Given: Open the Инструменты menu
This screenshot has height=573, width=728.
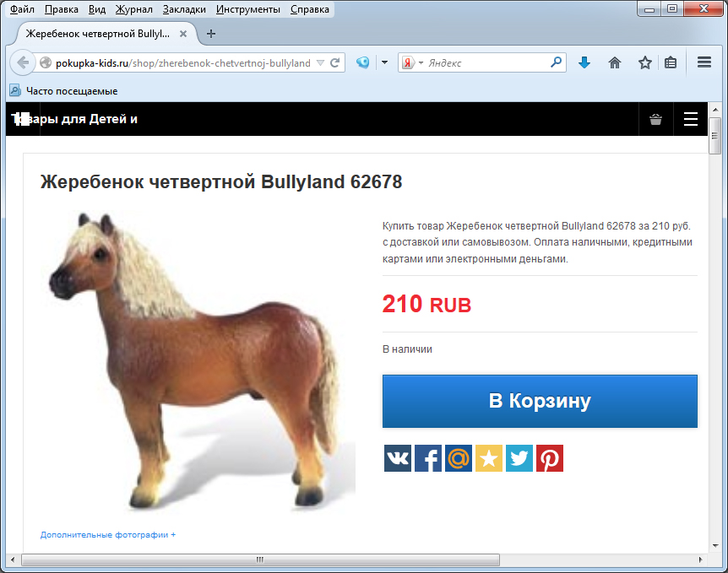Looking at the screenshot, I should (x=248, y=9).
